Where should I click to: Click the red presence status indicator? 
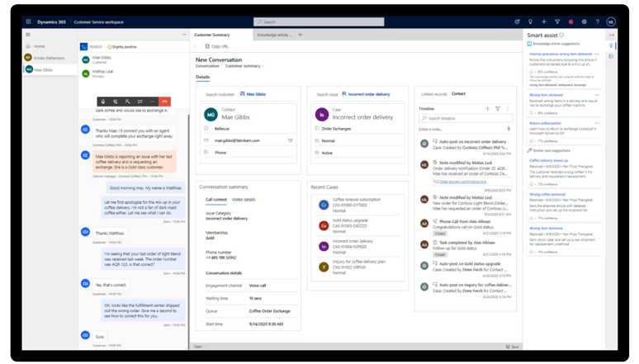570,21
